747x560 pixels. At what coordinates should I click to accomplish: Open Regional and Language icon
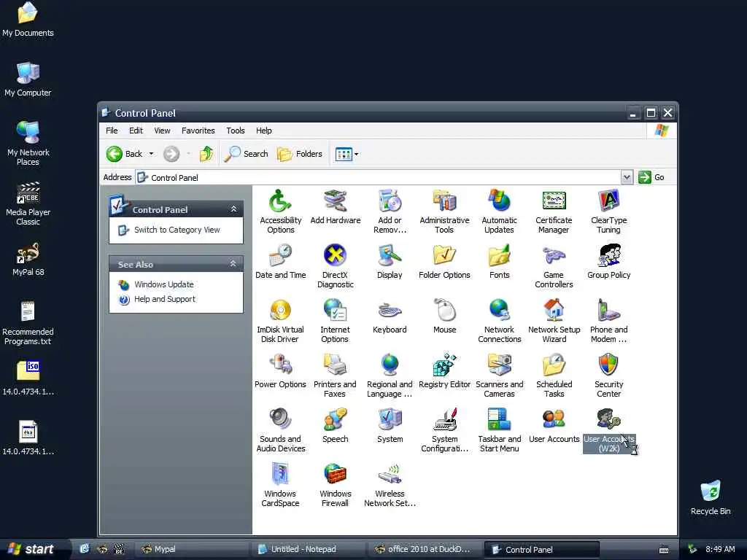pyautogui.click(x=390, y=376)
